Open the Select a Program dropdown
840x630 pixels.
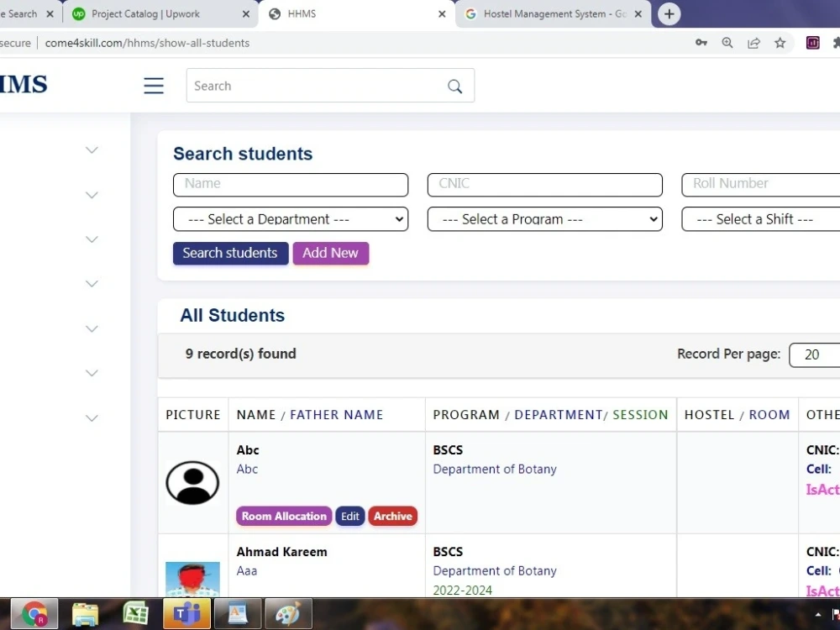pyautogui.click(x=545, y=219)
